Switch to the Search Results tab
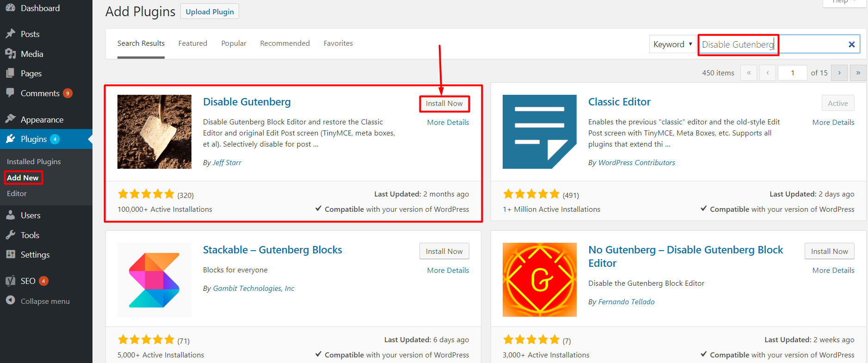 pyautogui.click(x=141, y=43)
